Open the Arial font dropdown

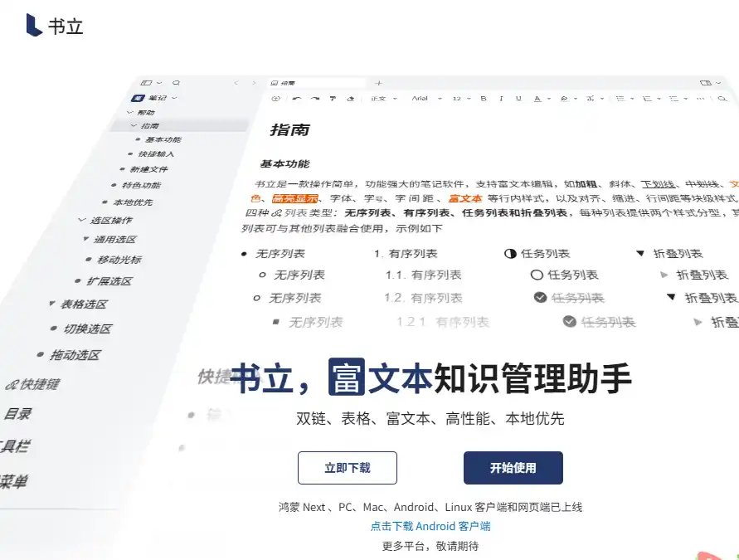tap(426, 99)
